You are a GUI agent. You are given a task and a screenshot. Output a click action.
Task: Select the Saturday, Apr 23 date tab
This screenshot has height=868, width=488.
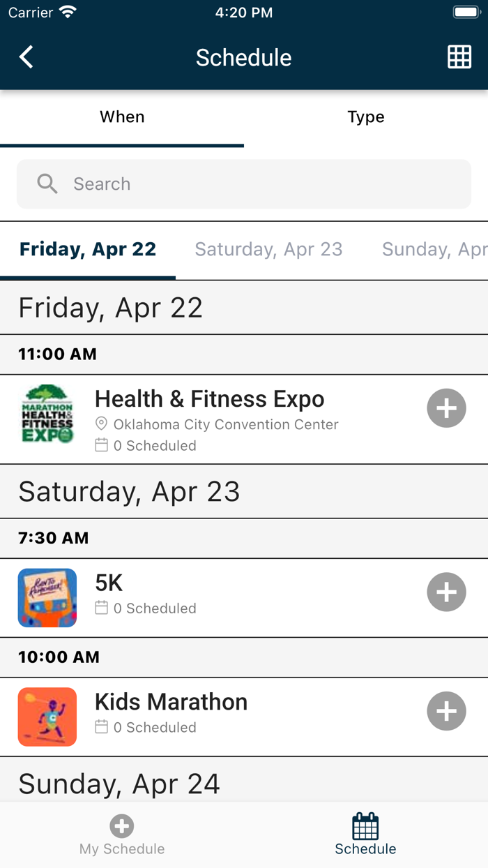[x=268, y=250]
